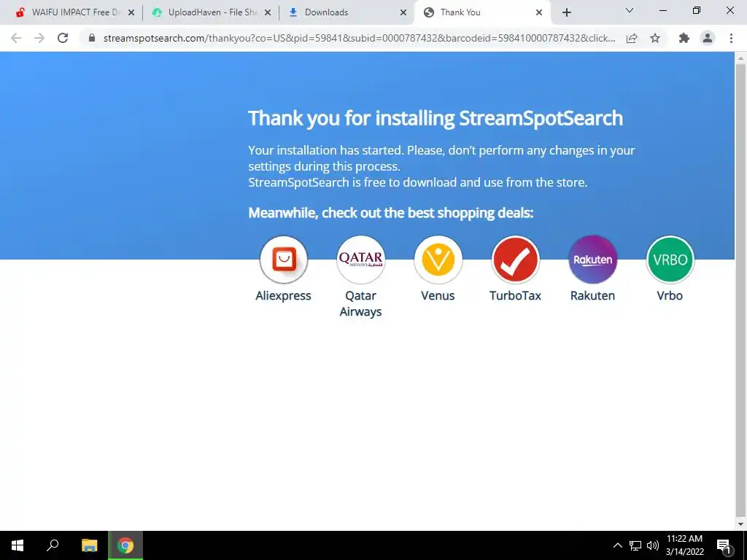Open the Chrome profile avatar menu
The height and width of the screenshot is (560, 747).
[x=708, y=38]
